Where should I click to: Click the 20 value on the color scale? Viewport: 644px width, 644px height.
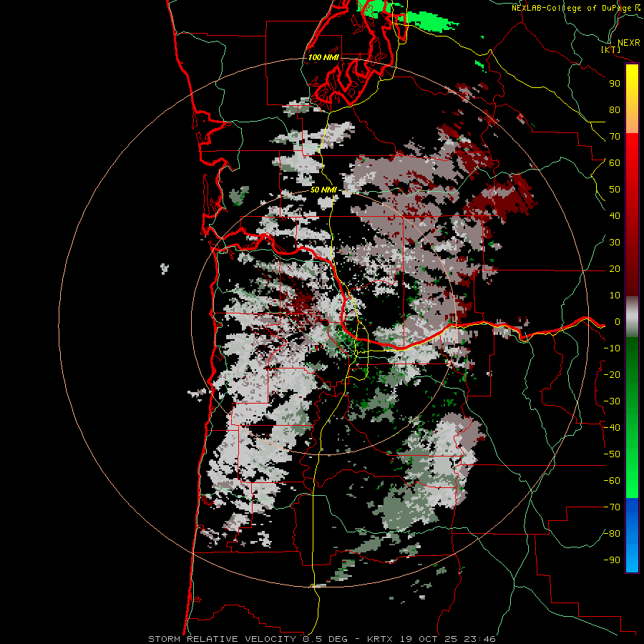[x=615, y=269]
